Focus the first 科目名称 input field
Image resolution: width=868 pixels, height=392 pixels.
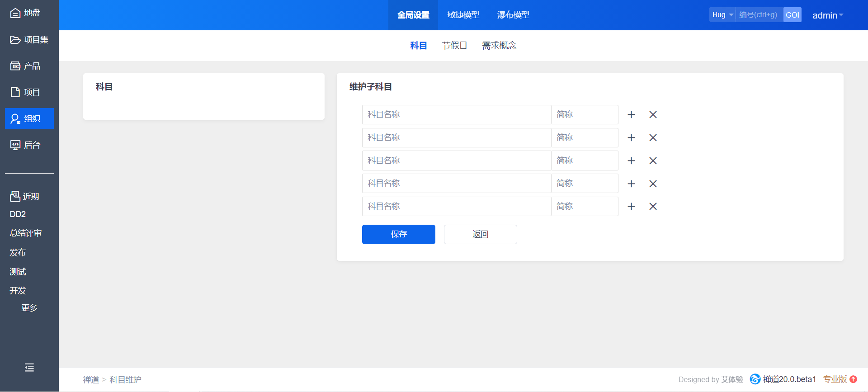coord(457,114)
